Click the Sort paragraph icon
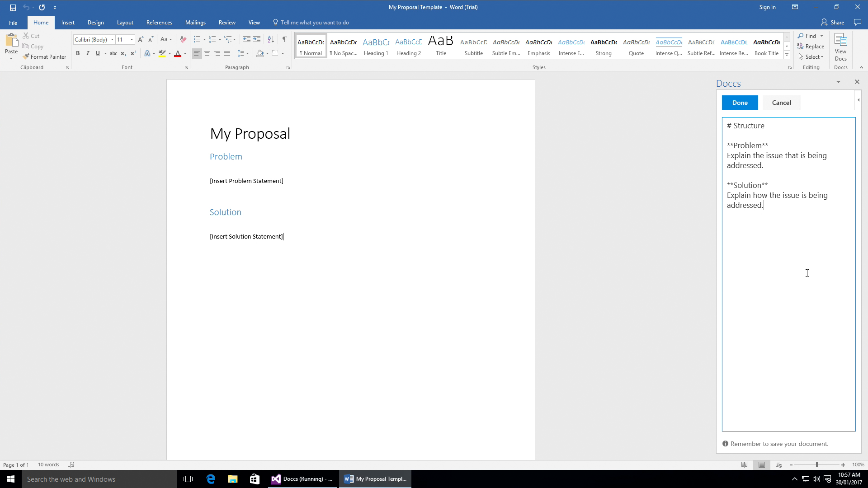Image resolution: width=868 pixels, height=488 pixels. point(271,39)
